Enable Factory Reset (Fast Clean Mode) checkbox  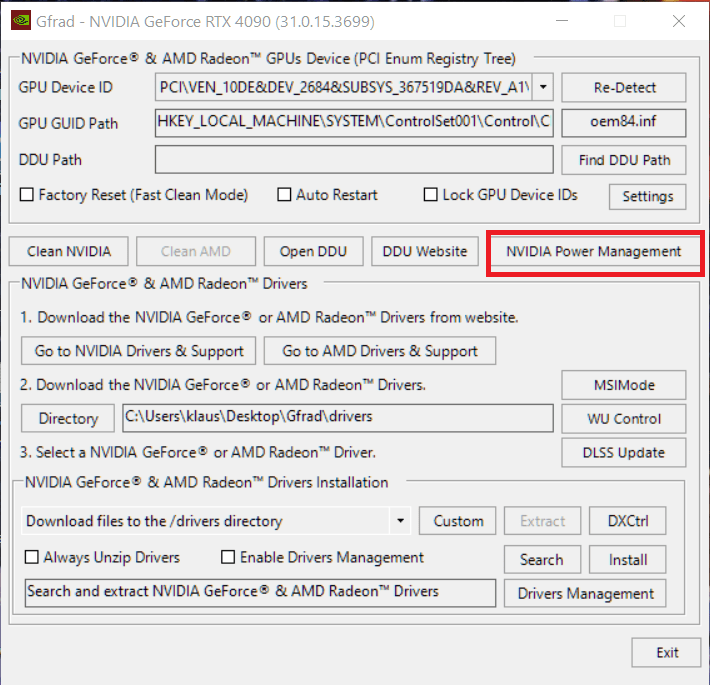point(27,195)
